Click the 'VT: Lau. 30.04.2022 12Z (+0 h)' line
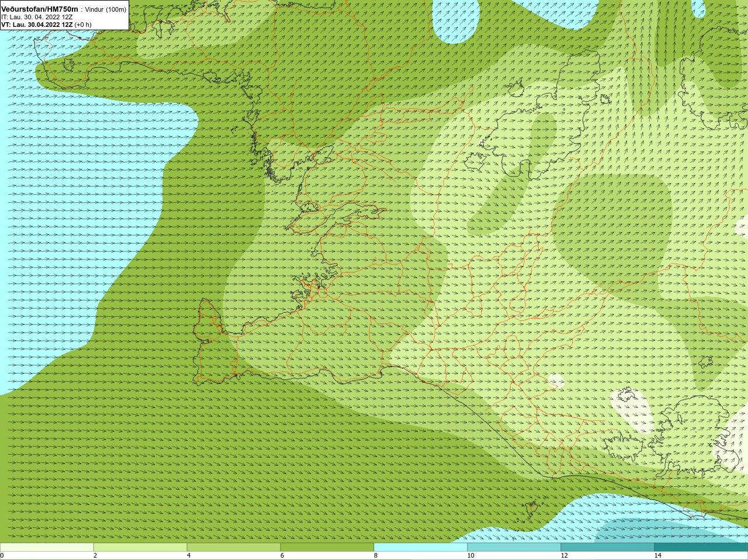 [x=47, y=25]
